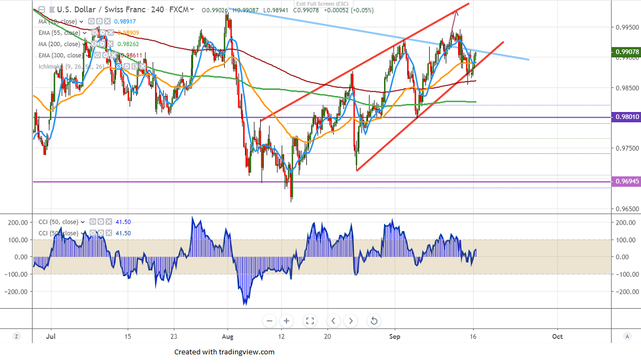Screen dimensions: 641x364
Task: Open settings gear for EMA (300, close)
Action: pyautogui.click(x=106, y=55)
